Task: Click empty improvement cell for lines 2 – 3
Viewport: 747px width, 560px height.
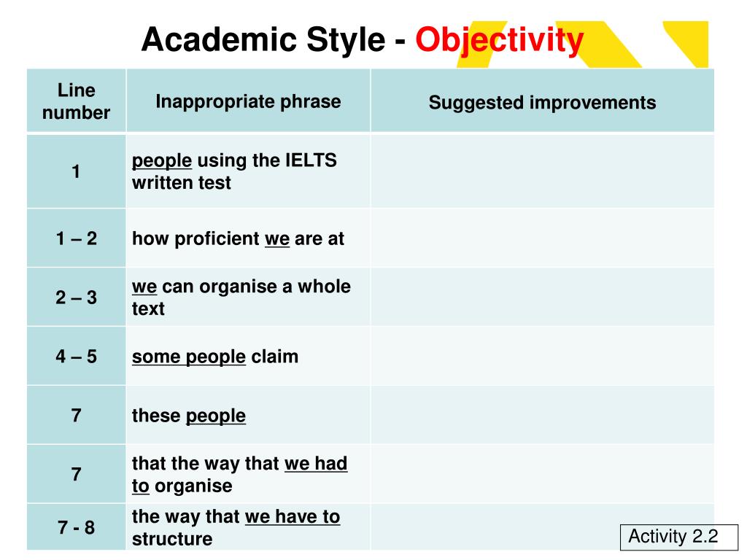Action: pos(542,297)
